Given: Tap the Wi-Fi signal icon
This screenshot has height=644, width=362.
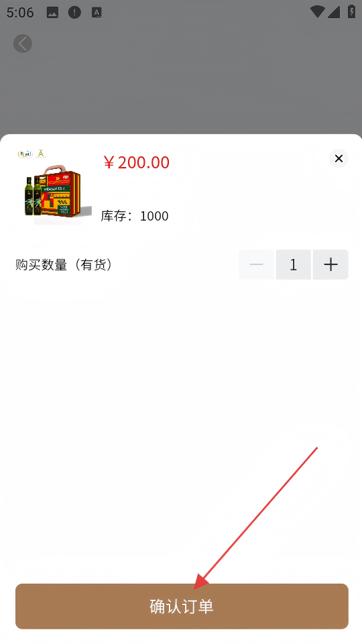Looking at the screenshot, I should pyautogui.click(x=317, y=11).
